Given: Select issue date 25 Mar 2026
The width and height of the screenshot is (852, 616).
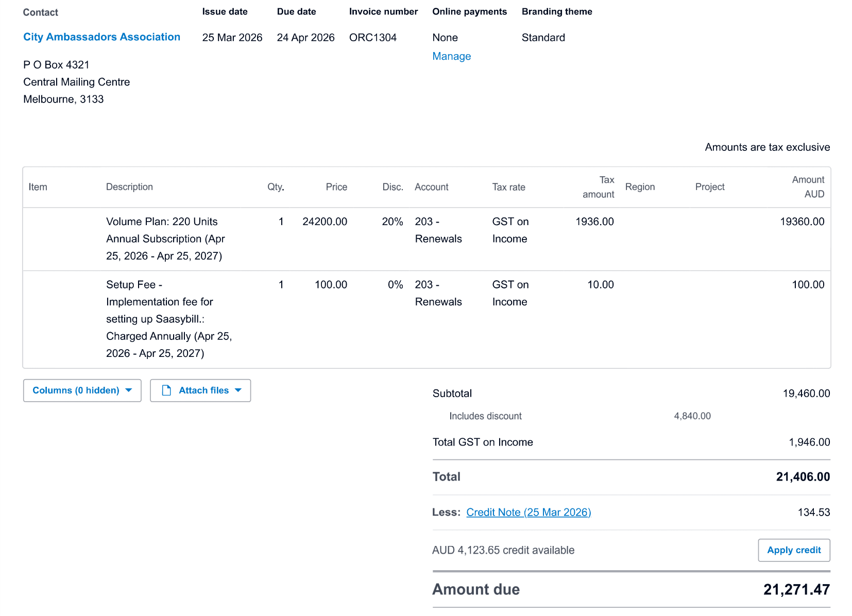Looking at the screenshot, I should point(232,38).
